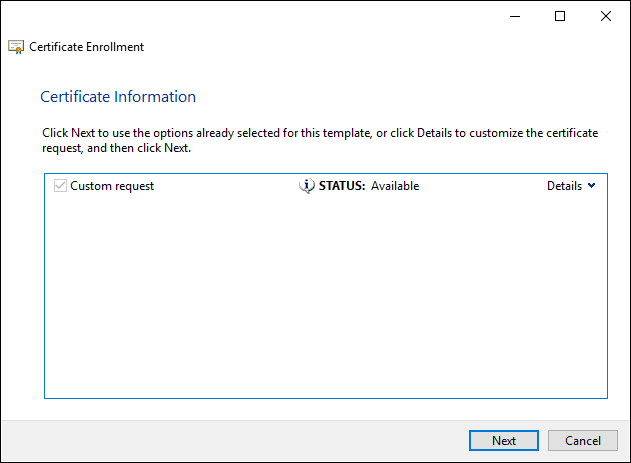Cancel the certificate enrollment wizard

tap(582, 440)
